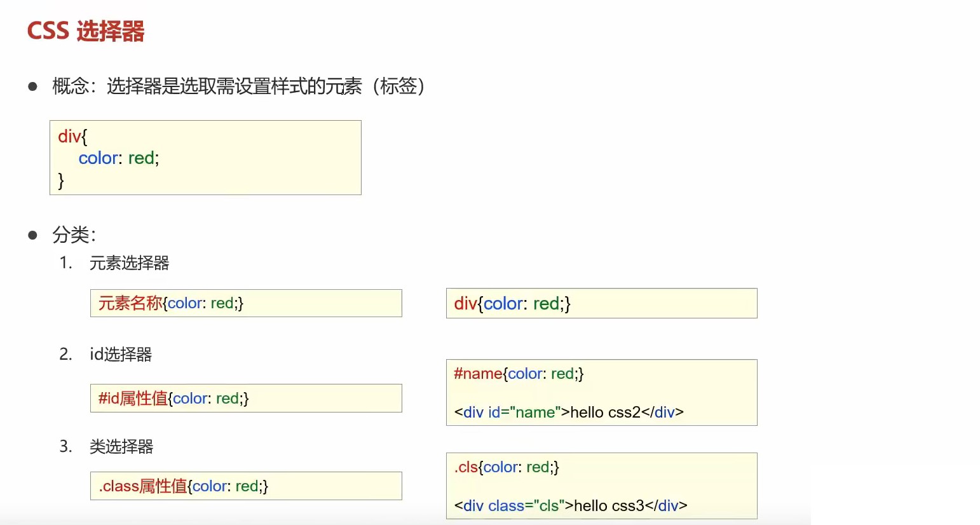Select the "元素选择器" list item
980x525 pixels.
pos(129,262)
